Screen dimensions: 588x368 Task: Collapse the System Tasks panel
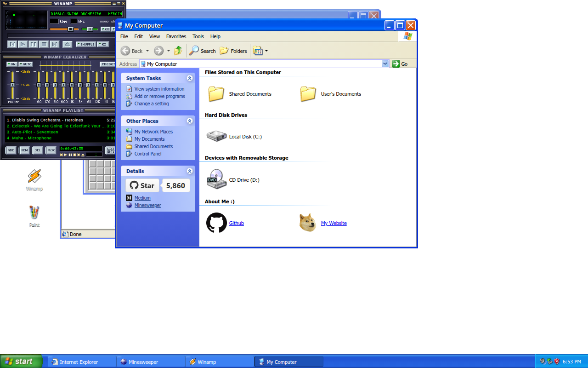click(x=190, y=78)
